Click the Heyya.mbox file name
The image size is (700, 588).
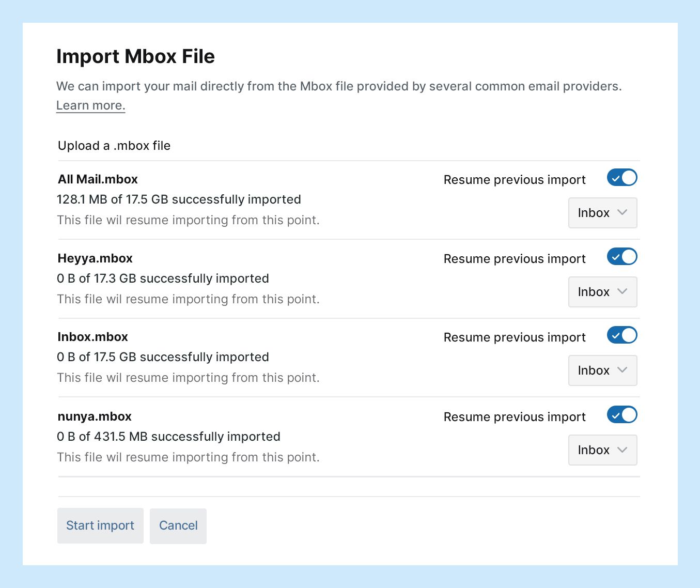tap(95, 258)
